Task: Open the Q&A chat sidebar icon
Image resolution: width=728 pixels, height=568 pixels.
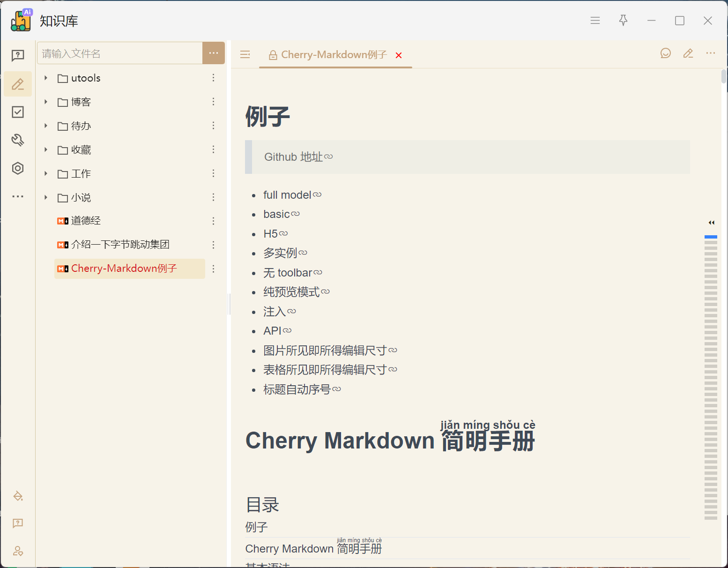Action: (18, 56)
